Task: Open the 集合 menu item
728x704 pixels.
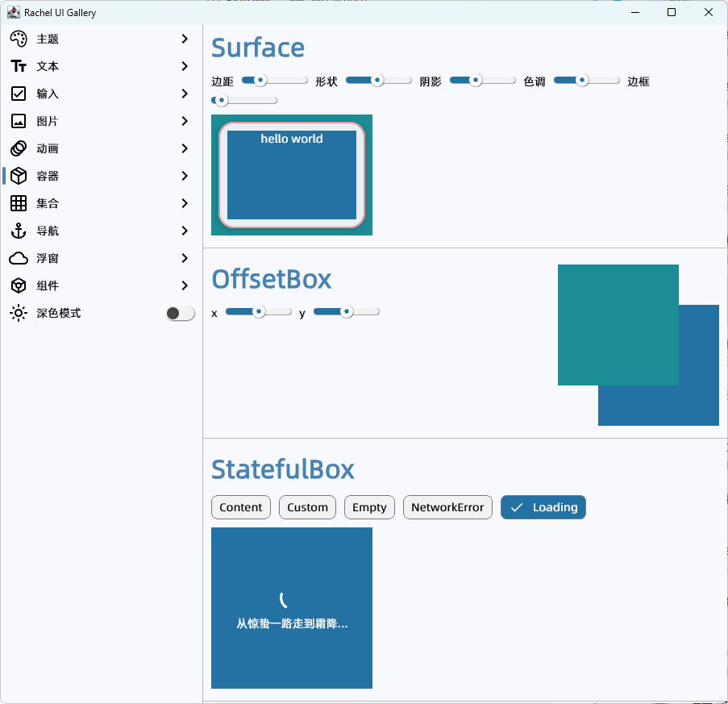Action: (x=100, y=203)
